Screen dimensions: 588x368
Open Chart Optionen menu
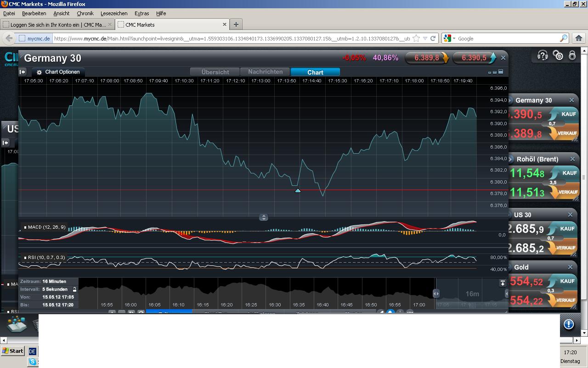58,72
